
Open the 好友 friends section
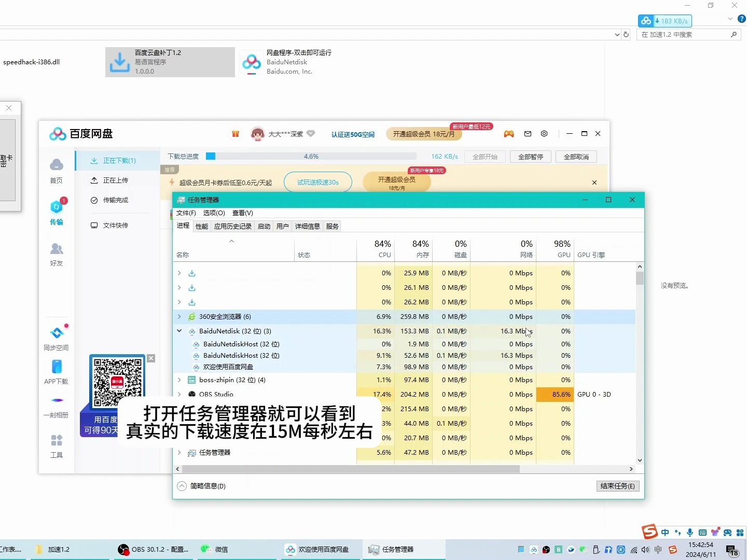pyautogui.click(x=57, y=254)
